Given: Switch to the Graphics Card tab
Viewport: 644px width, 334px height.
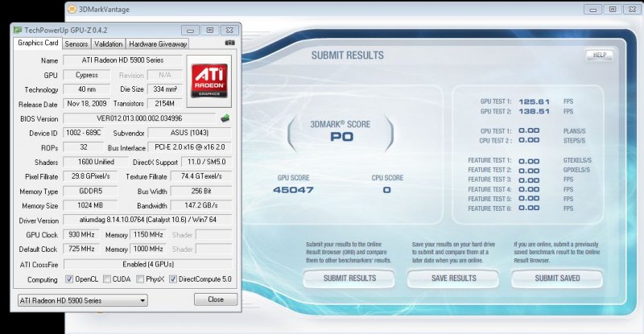Looking at the screenshot, I should (38, 43).
